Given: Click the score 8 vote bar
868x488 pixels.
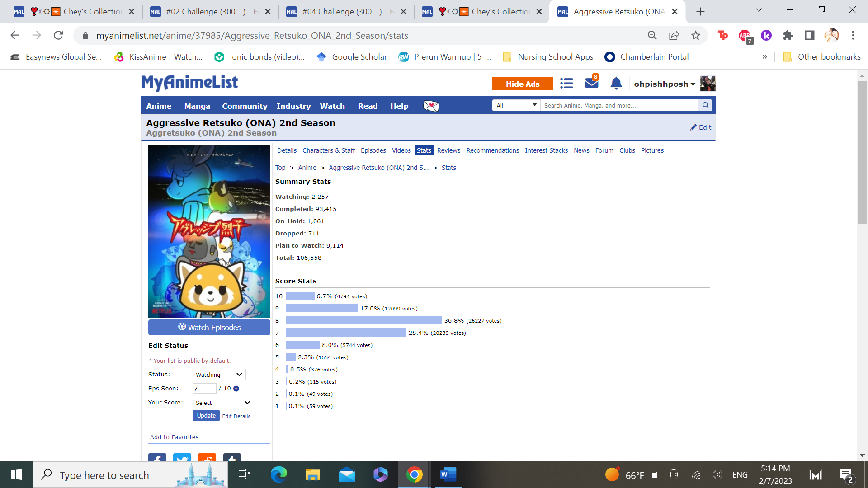Looking at the screenshot, I should click(364, 320).
